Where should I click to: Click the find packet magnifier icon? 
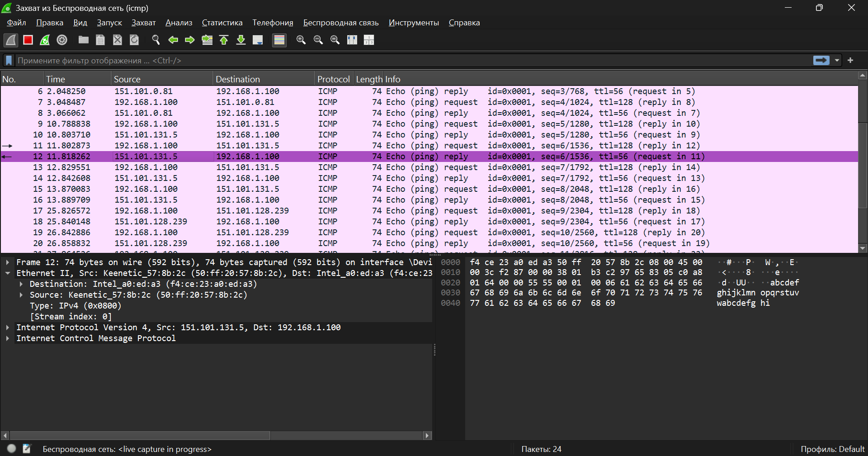(x=156, y=40)
